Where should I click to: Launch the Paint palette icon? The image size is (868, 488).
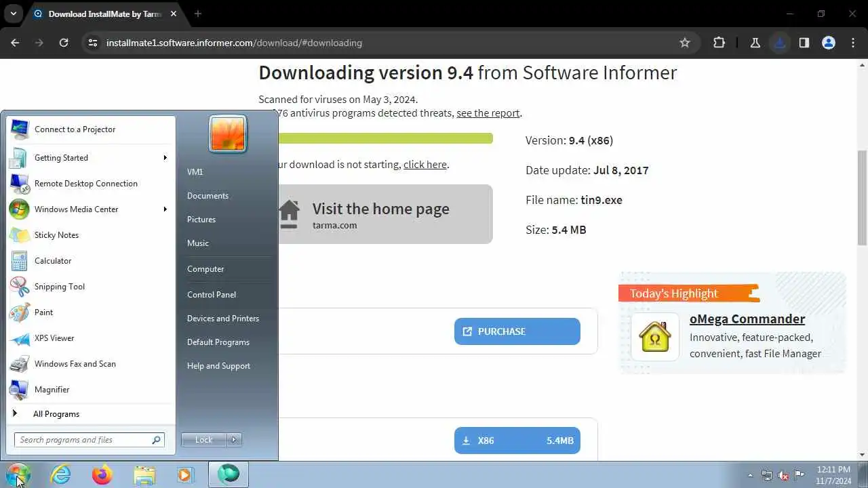pyautogui.click(x=19, y=312)
